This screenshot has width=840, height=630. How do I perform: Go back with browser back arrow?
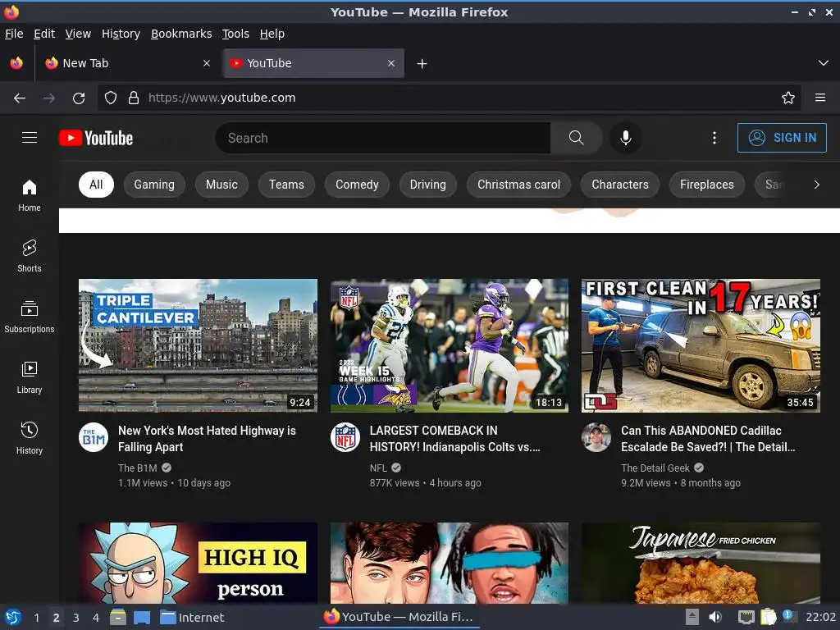pos(20,98)
